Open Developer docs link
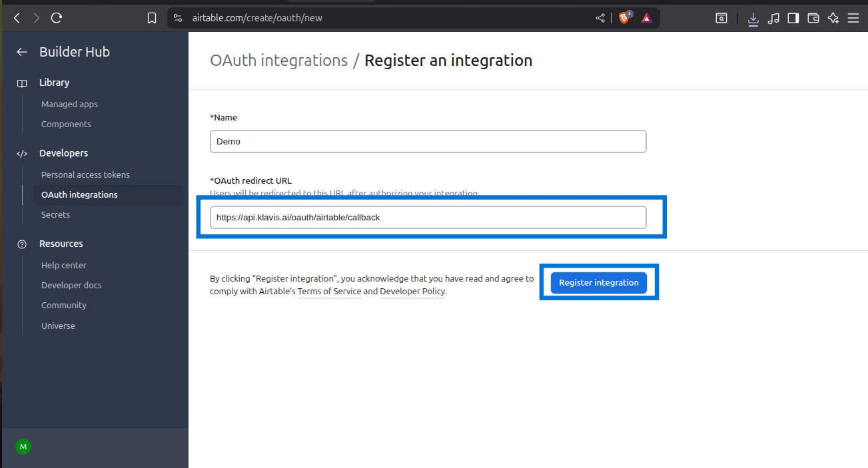The width and height of the screenshot is (868, 468). coord(71,285)
